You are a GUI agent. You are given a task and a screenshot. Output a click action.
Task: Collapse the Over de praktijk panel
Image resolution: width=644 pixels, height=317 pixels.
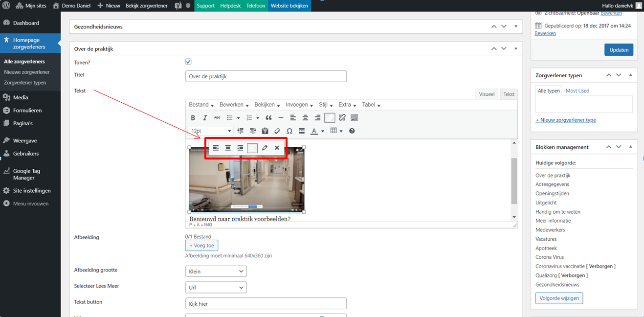pos(516,48)
